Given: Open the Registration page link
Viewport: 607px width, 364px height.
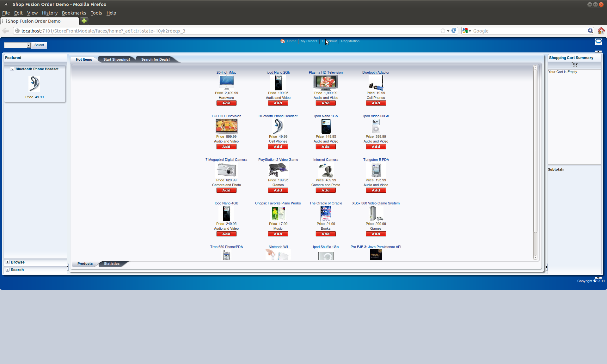Looking at the screenshot, I should pos(350,41).
